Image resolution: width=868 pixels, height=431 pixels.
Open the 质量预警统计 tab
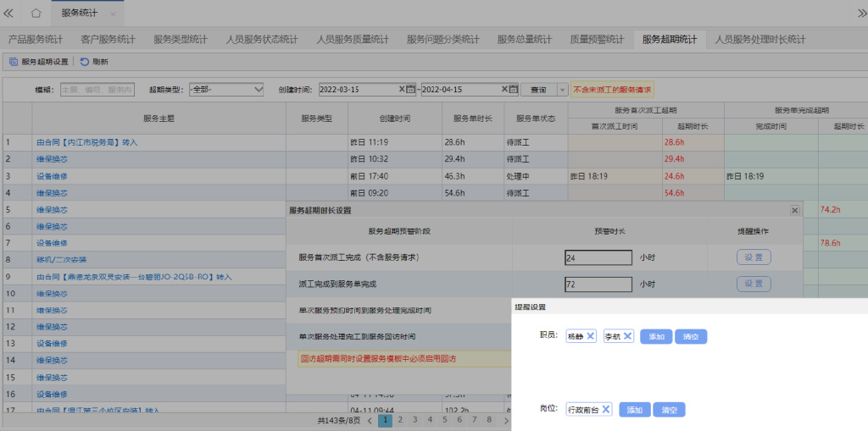click(597, 39)
